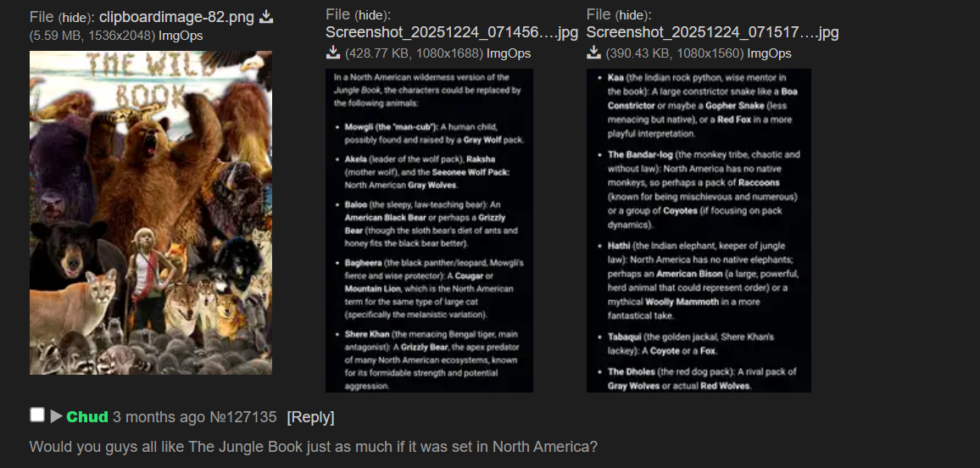Click post number №127135
The height and width of the screenshot is (468, 980).
pos(242,417)
